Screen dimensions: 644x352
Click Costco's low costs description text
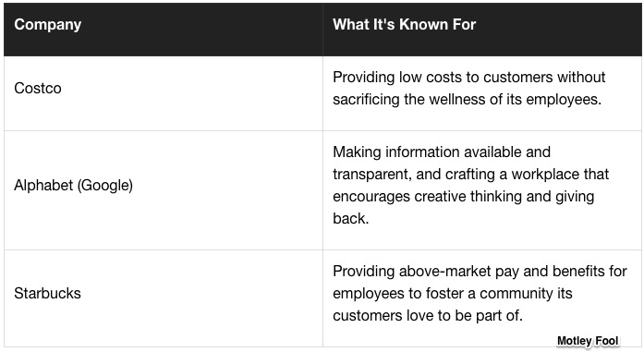468,89
